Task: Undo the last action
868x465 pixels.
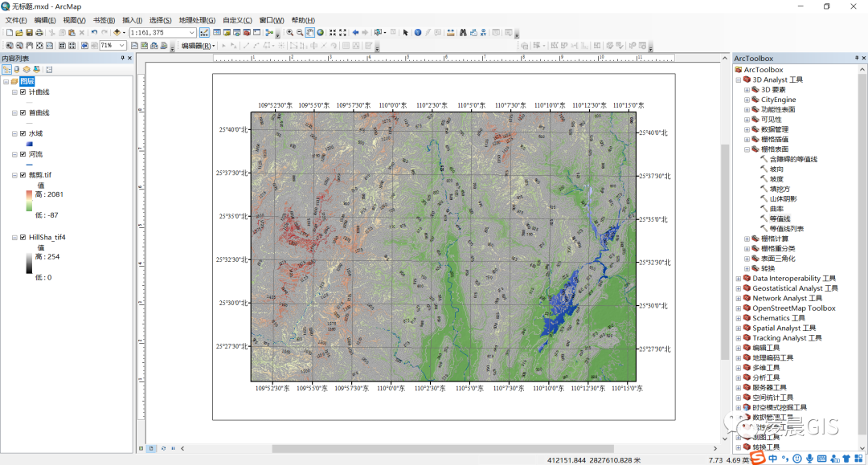Action: [x=94, y=33]
